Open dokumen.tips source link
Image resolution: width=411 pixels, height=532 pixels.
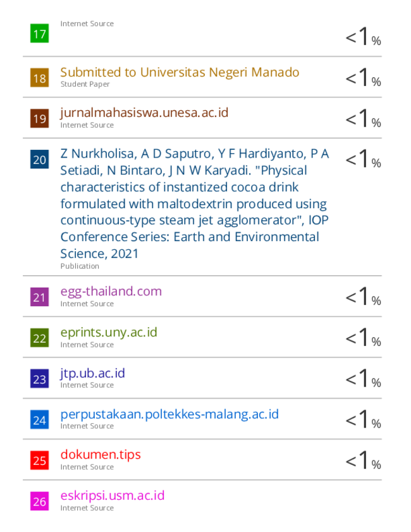101,455
